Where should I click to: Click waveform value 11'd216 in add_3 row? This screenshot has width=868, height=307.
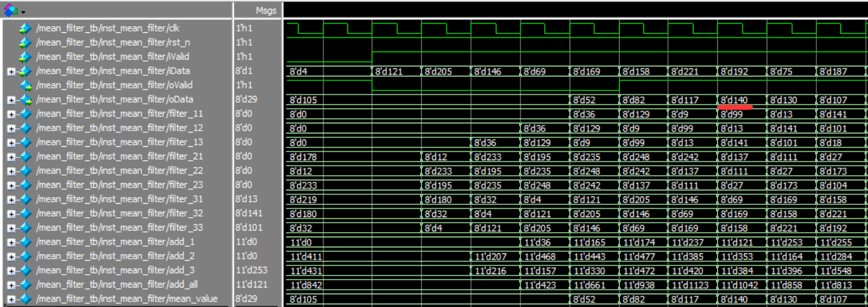490,270
